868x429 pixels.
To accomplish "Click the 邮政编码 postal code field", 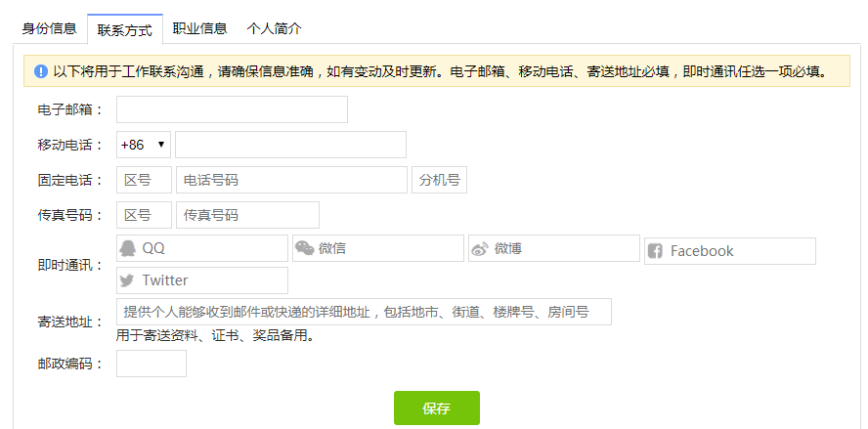I will pyautogui.click(x=152, y=364).
